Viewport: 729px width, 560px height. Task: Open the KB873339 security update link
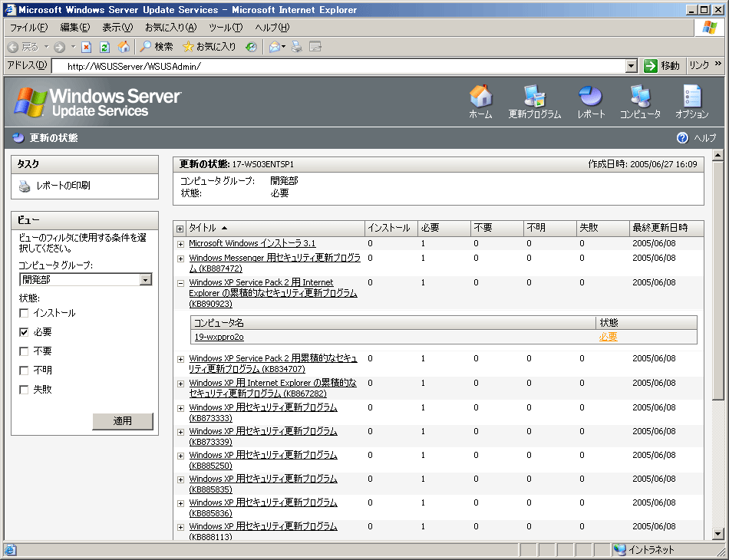pos(263,436)
